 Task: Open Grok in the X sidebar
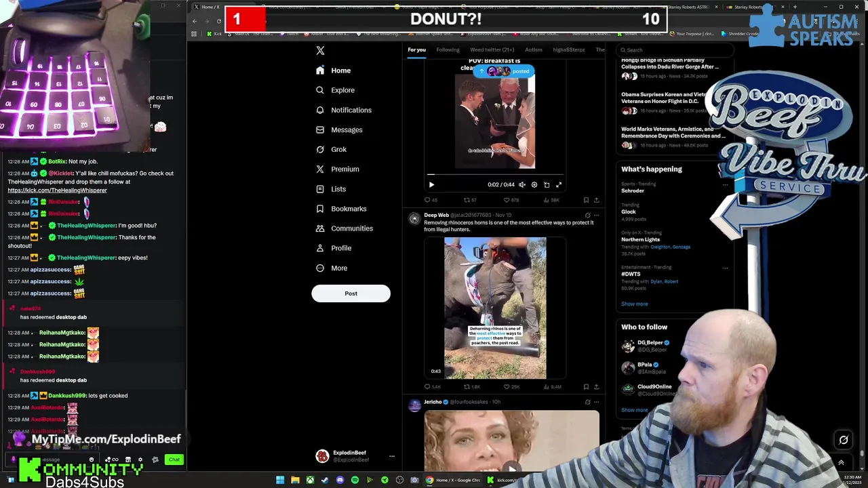click(x=331, y=149)
